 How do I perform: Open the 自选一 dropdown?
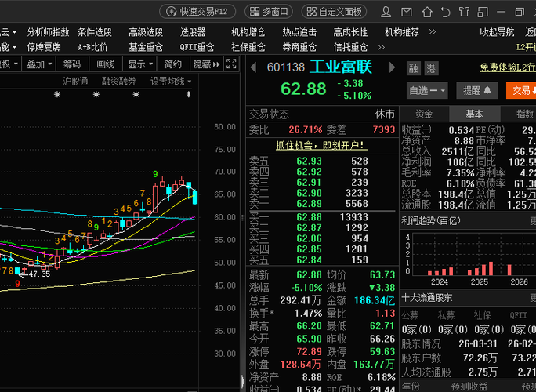coord(427,91)
